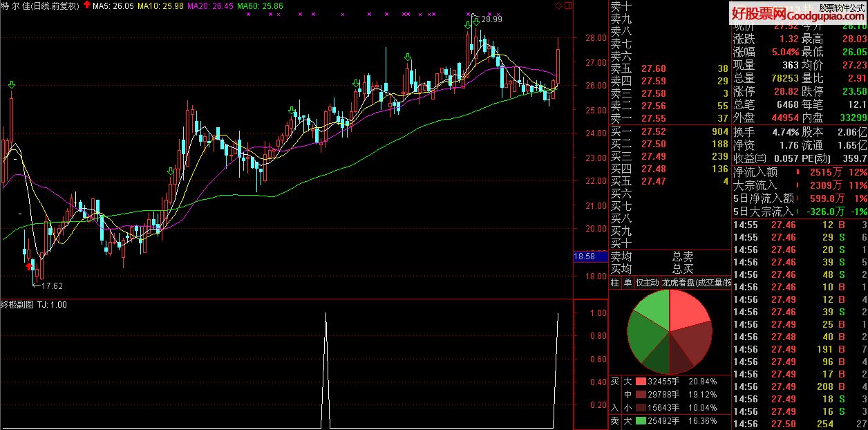
Task: Click the red up-arrow icon beside the stock title
Action: (86, 5)
